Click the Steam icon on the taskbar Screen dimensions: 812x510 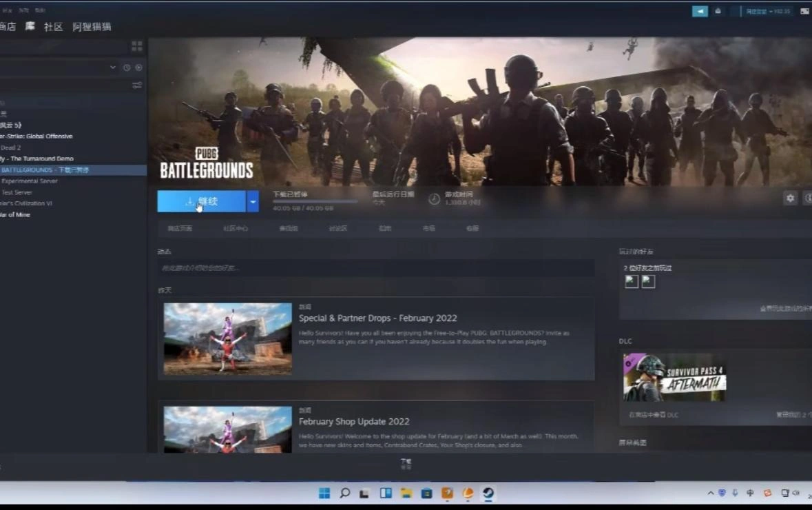488,493
